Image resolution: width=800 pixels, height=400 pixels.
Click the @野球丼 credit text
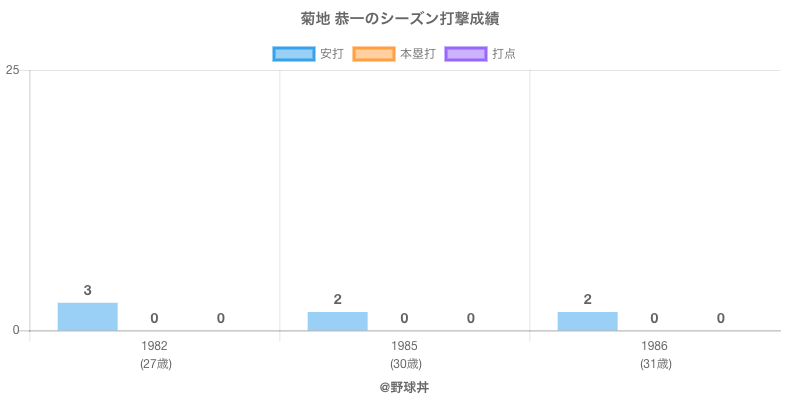[x=404, y=386]
